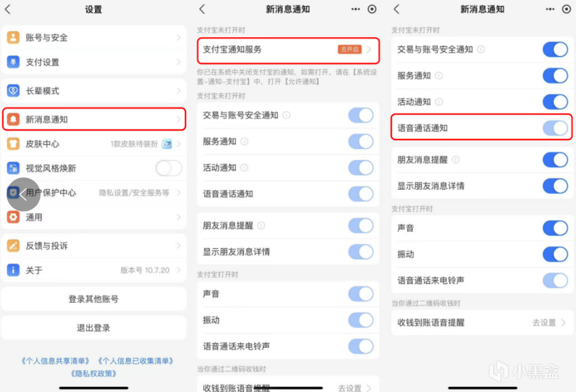Open the 《隐私权政策》 link

94,374
